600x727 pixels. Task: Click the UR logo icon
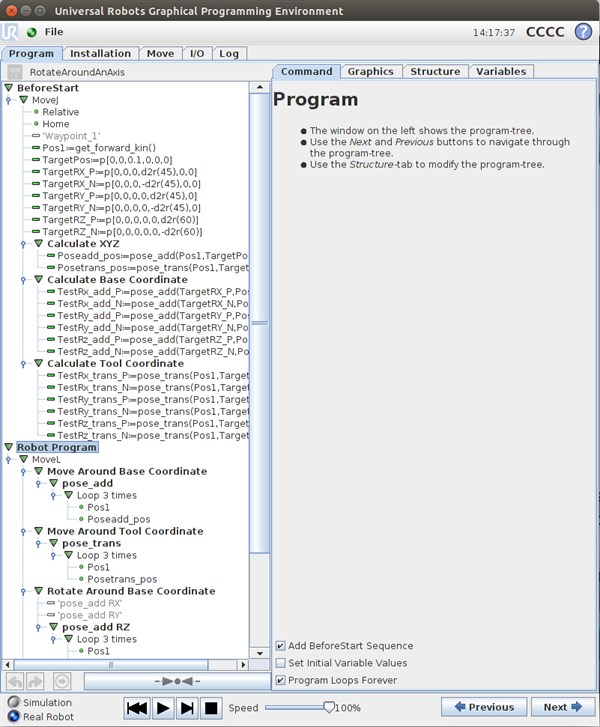click(10, 32)
